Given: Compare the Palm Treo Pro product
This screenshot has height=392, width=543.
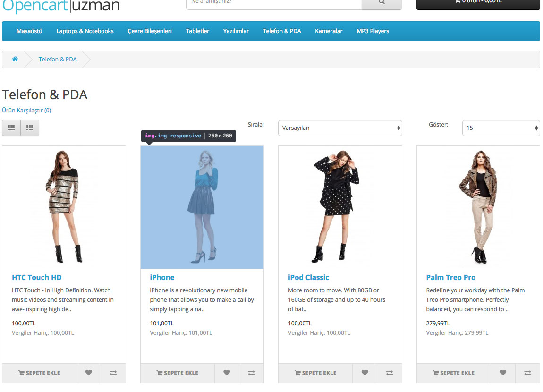Looking at the screenshot, I should pyautogui.click(x=527, y=373).
